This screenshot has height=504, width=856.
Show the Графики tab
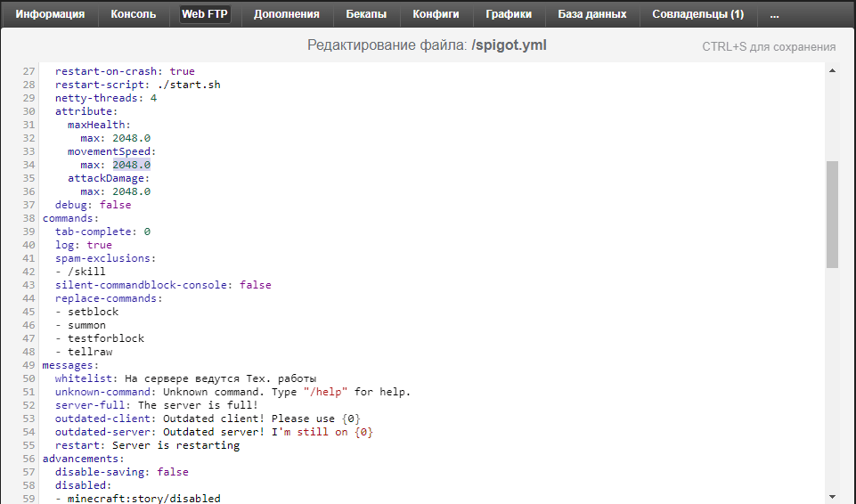pos(509,14)
